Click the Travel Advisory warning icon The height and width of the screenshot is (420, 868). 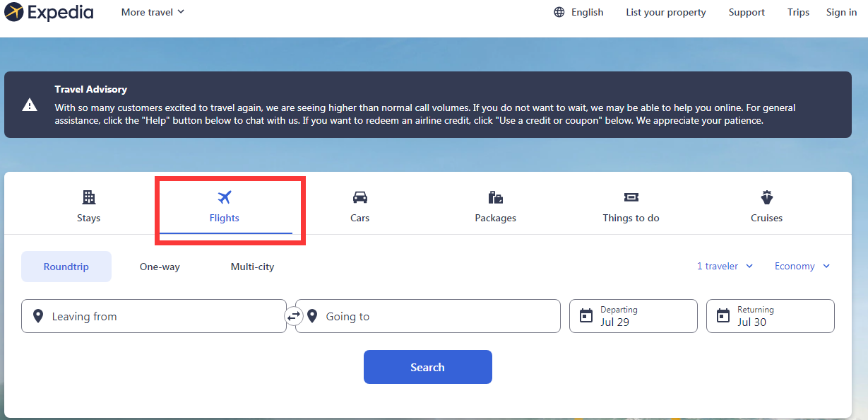[30, 105]
